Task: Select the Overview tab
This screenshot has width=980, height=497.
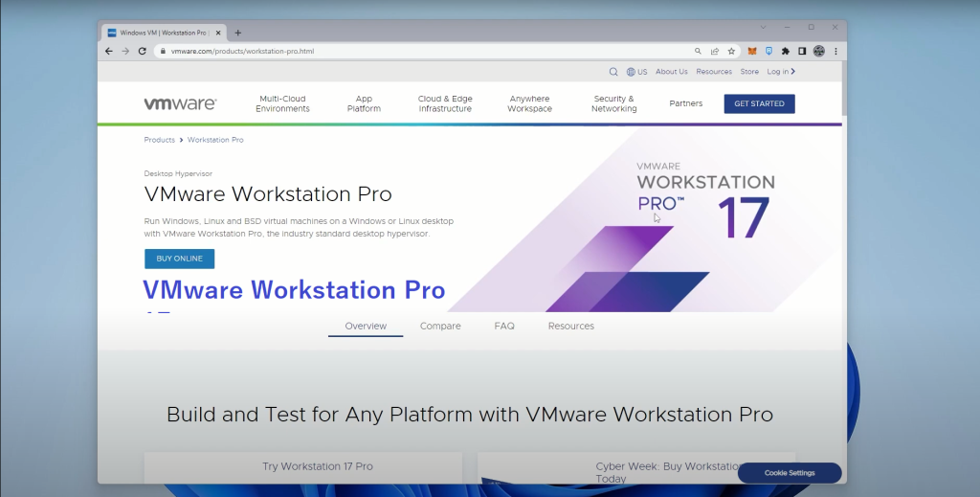Action: (x=366, y=327)
